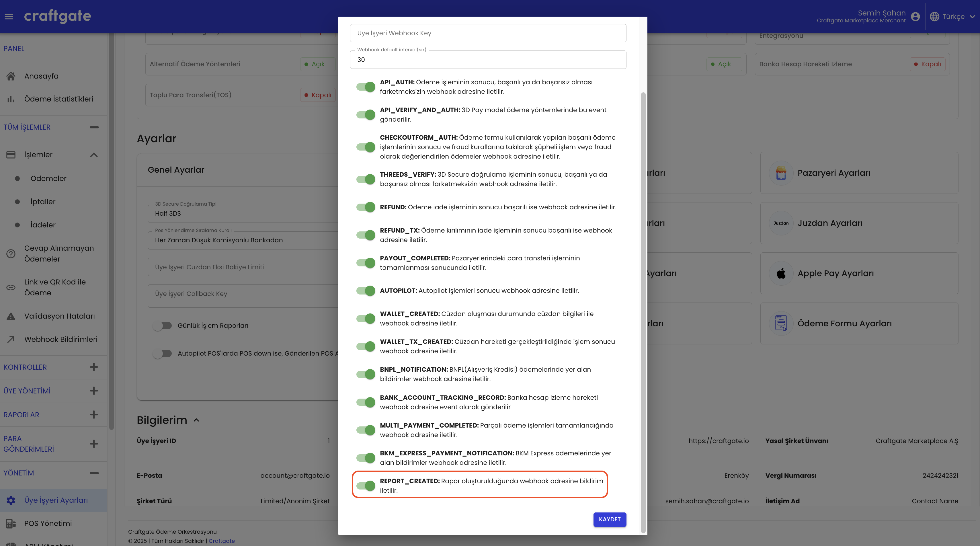980x546 pixels.
Task: Collapse the İşlemler section
Action: pos(93,155)
